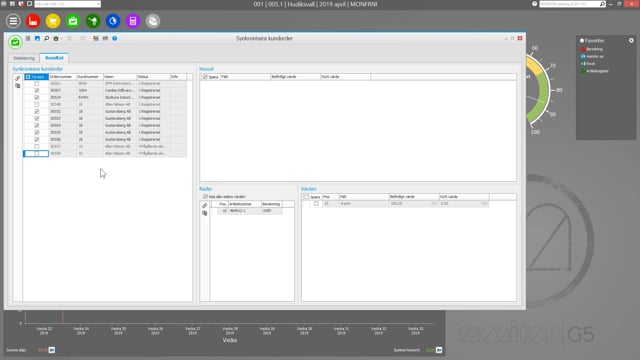Viewport: 640px width, 360px height.
Task: Click the third small icon in the title bar
Action: tap(21, 4)
